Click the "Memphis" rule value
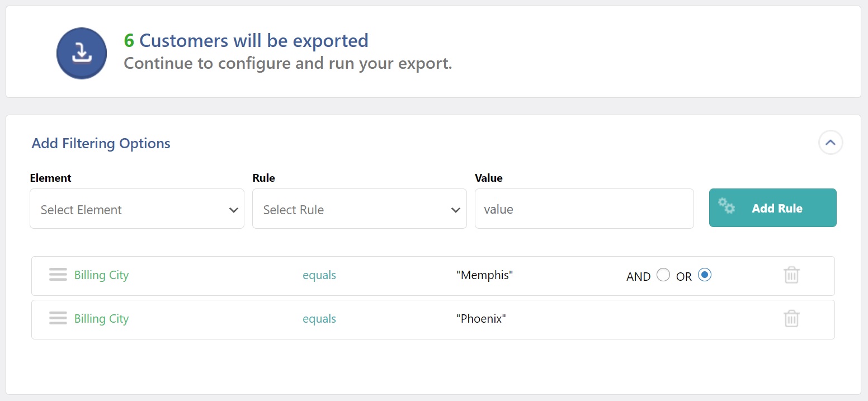This screenshot has width=868, height=401. (x=484, y=275)
